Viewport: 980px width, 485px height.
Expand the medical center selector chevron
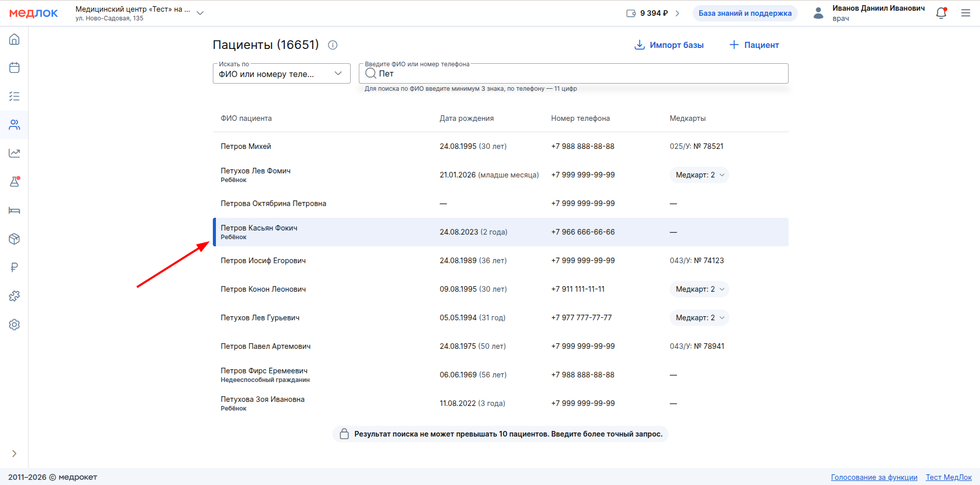(x=200, y=13)
